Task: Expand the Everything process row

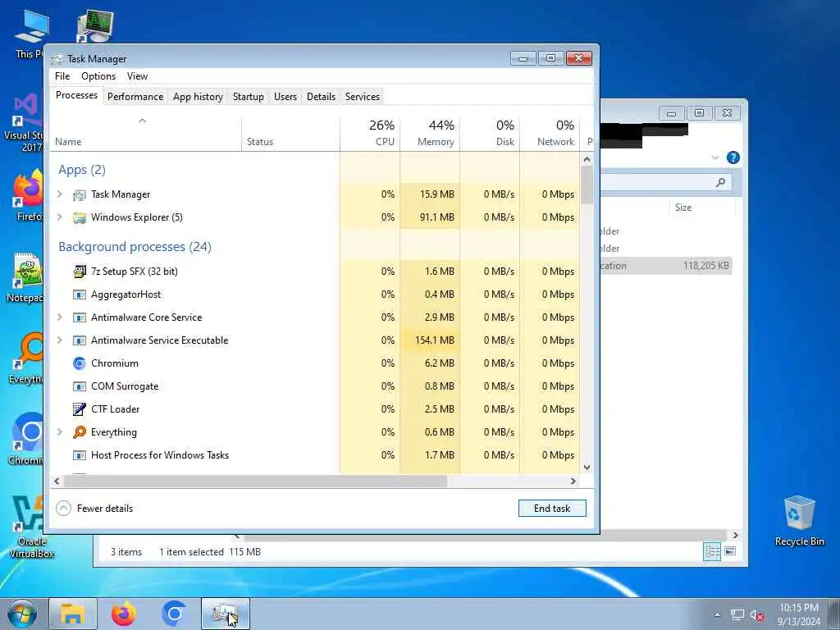Action: (59, 432)
